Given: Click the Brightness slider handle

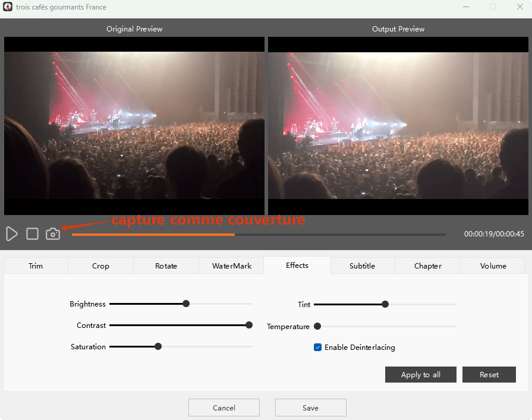Looking at the screenshot, I should pos(186,304).
